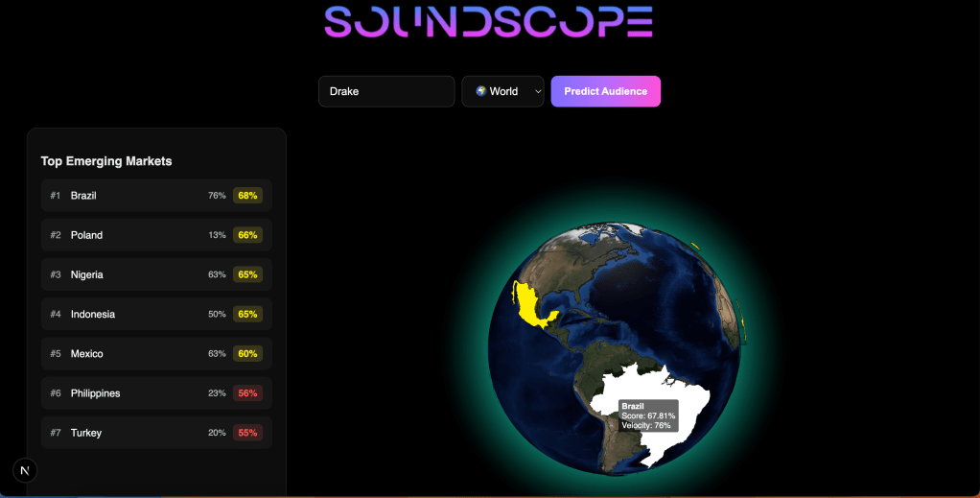Select the Poland market row
This screenshot has height=498, width=980.
point(156,235)
